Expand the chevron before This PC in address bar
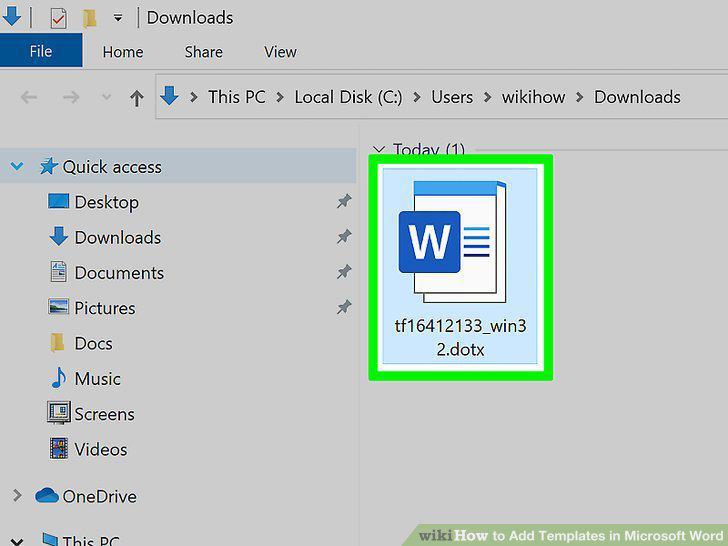The image size is (728, 546). coord(194,97)
